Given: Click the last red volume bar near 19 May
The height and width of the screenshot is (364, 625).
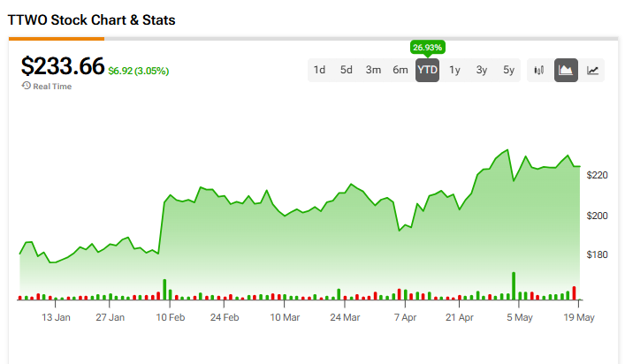Looking at the screenshot, I should click(574, 293).
